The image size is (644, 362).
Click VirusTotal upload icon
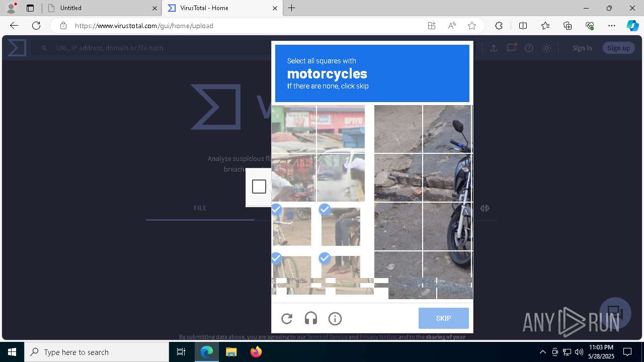[x=494, y=48]
